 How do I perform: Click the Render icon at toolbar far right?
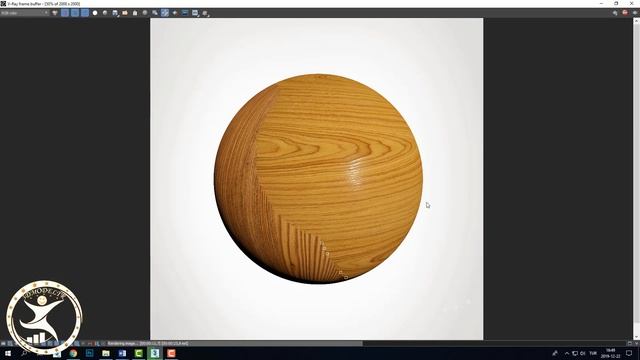tap(635, 13)
